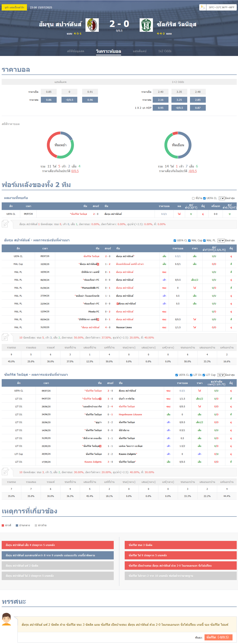The width and height of the screenshot is (238, 644).
Task: Click the notepad icon under the head-to-head table
Action: [5, 224]
